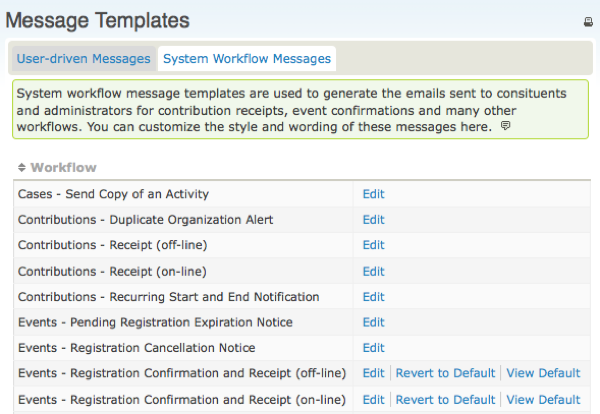Screen dimensions: 600x414
Task: Switch to the User-driven Messages tab
Action: 83,59
